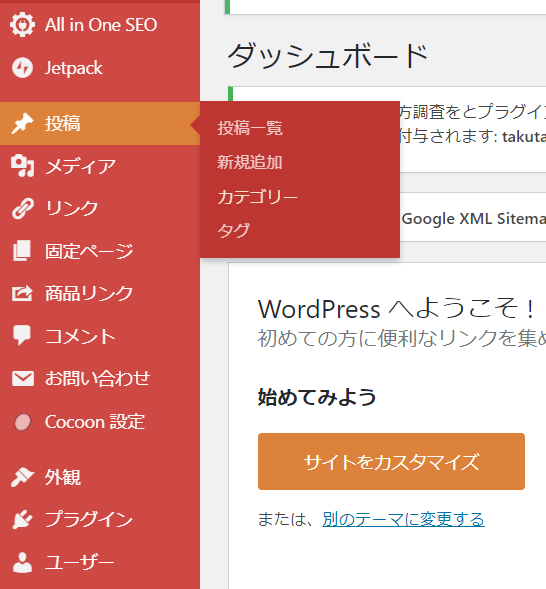The image size is (546, 589).
Task: Click the サイトをカスタマイズ button
Action: (391, 462)
